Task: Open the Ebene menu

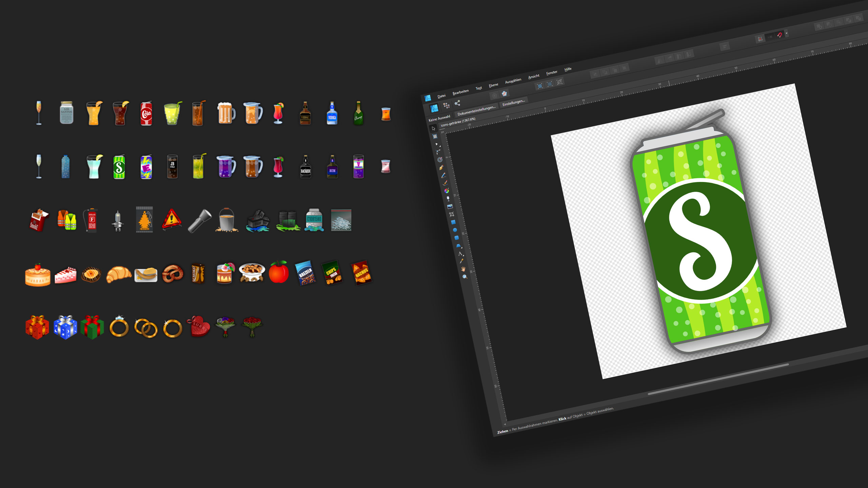Action: tap(493, 85)
